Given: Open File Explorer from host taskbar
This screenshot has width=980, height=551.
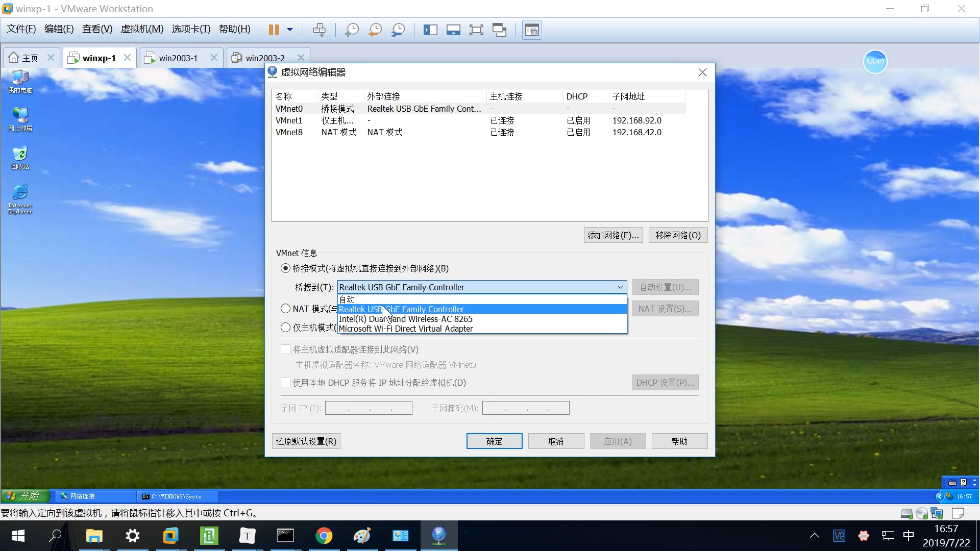Looking at the screenshot, I should coord(94,536).
